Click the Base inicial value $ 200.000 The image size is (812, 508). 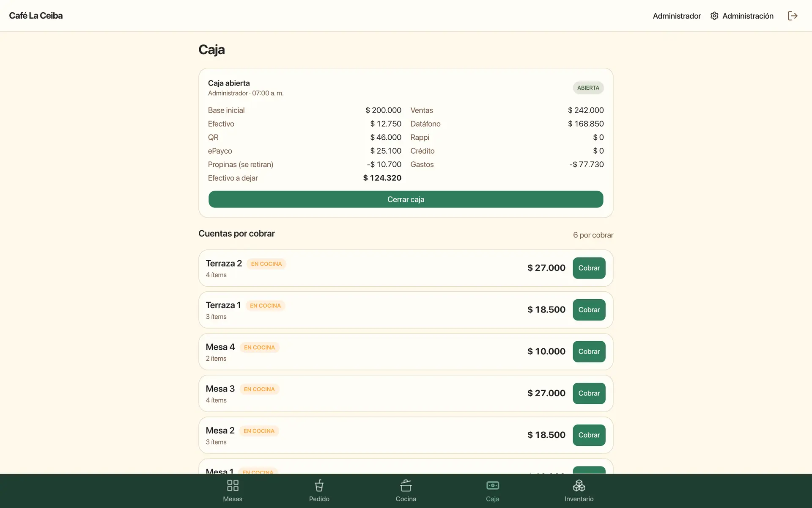(x=384, y=110)
